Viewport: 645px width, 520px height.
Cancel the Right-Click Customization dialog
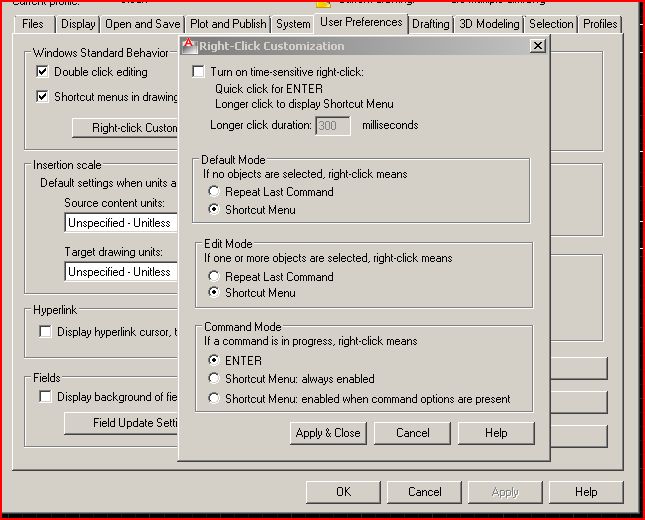click(412, 433)
